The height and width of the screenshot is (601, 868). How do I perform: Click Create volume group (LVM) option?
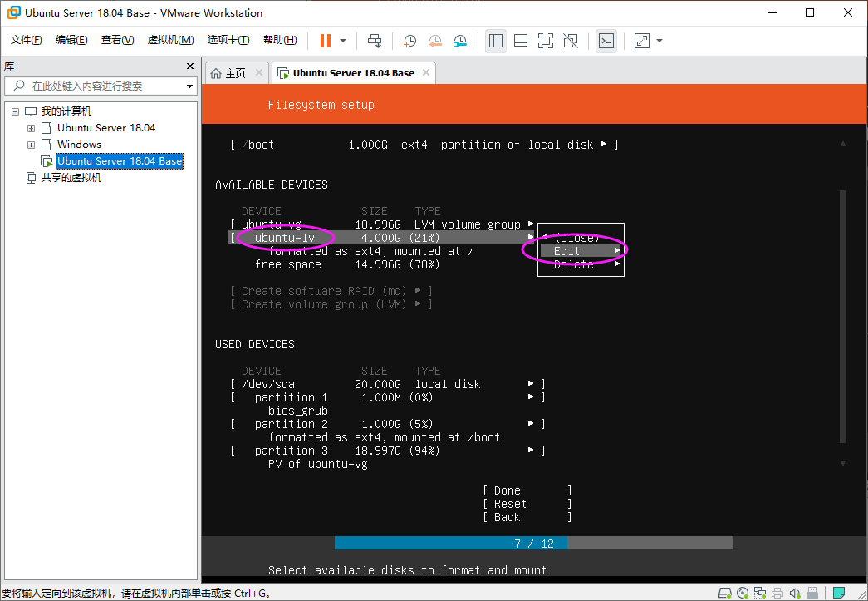tap(331, 304)
